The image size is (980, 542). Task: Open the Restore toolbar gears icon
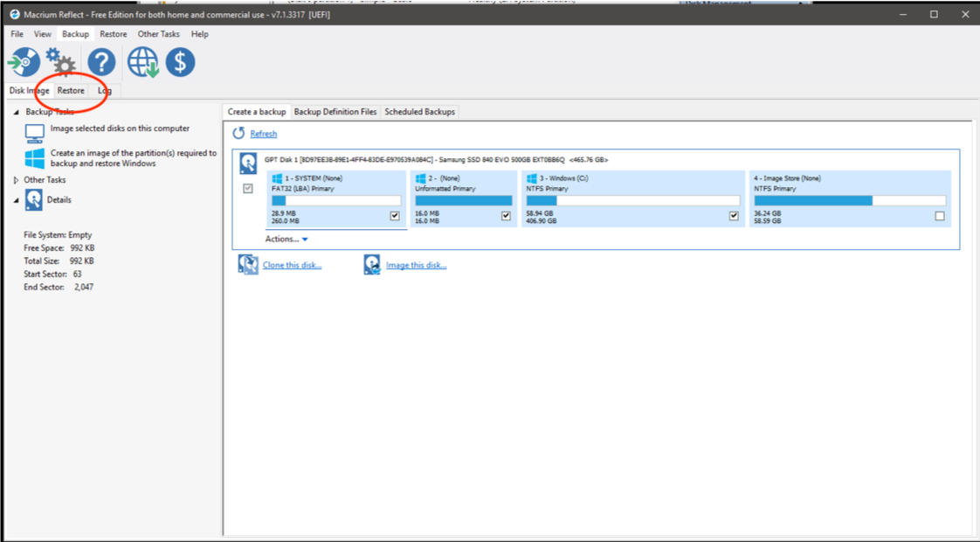(60, 62)
